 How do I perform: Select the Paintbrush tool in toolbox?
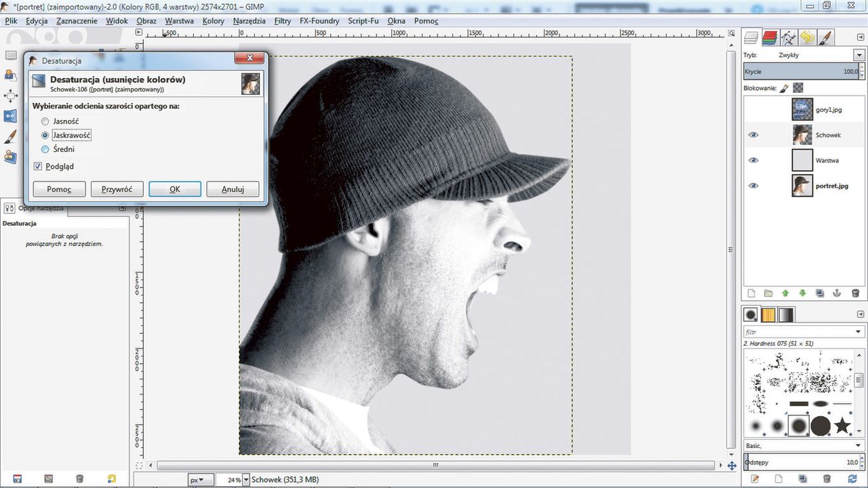point(10,137)
